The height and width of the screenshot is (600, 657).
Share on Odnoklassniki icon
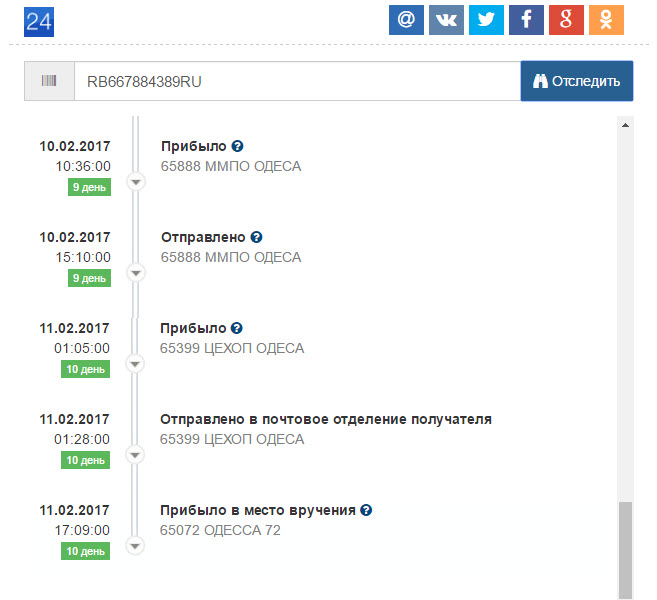[x=606, y=21]
